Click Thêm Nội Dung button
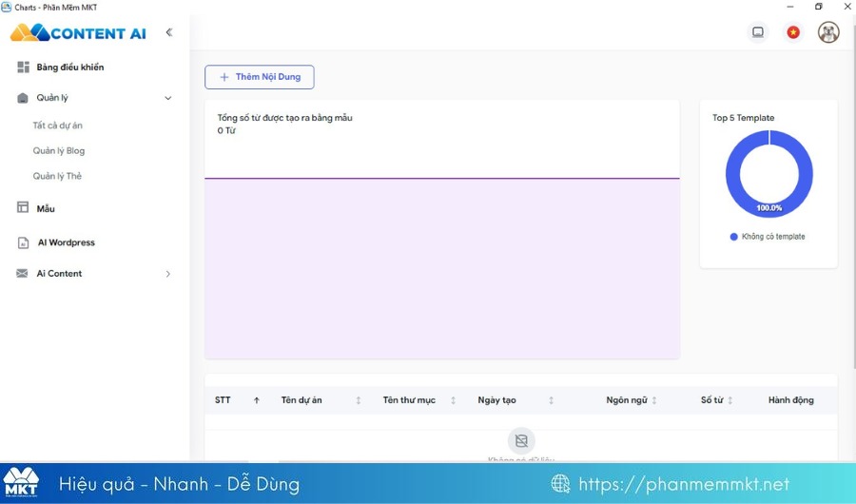 260,77
